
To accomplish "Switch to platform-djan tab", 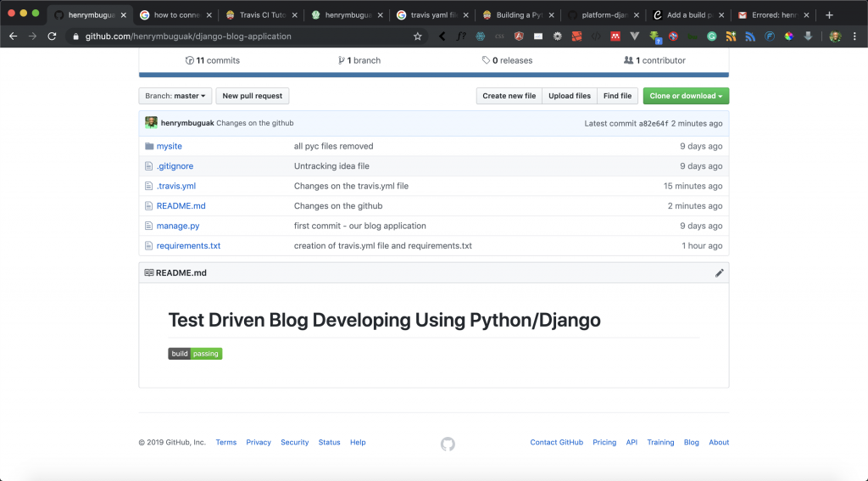I will click(604, 15).
